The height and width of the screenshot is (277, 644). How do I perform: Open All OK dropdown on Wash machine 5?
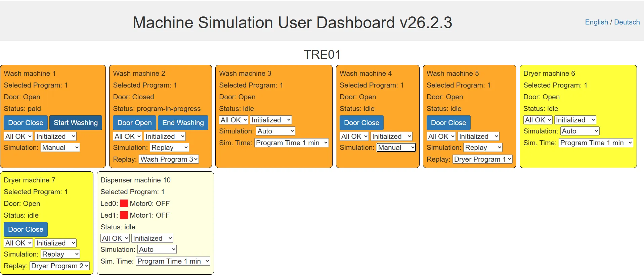coord(441,136)
